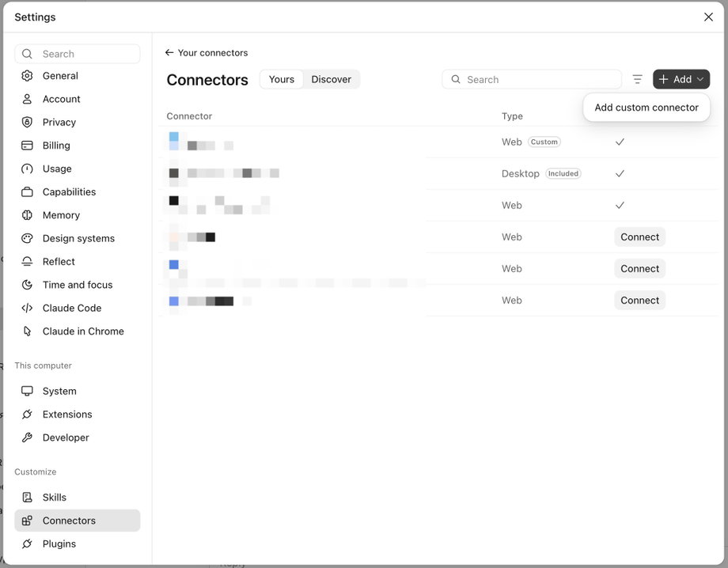Focus the connectors Search field
The height and width of the screenshot is (568, 728).
point(532,79)
